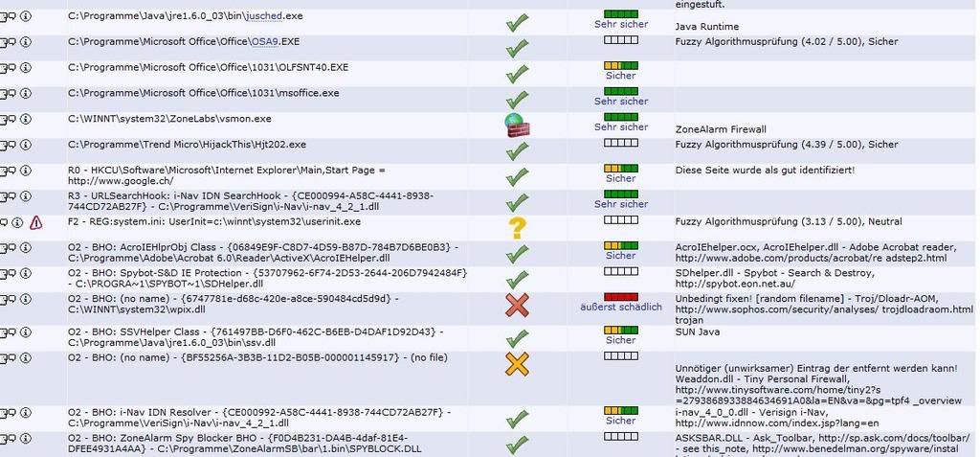Open info icon beside msoffice.exe entry

26,94
